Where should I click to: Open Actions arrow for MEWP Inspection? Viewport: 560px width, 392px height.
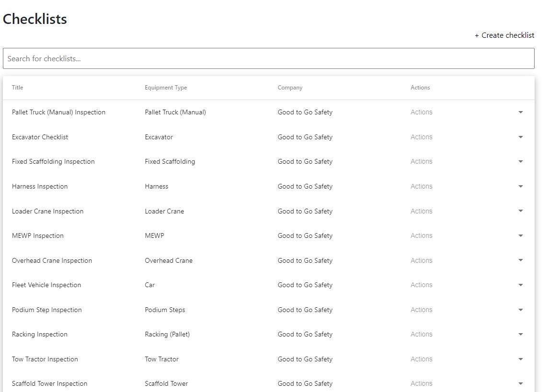520,236
